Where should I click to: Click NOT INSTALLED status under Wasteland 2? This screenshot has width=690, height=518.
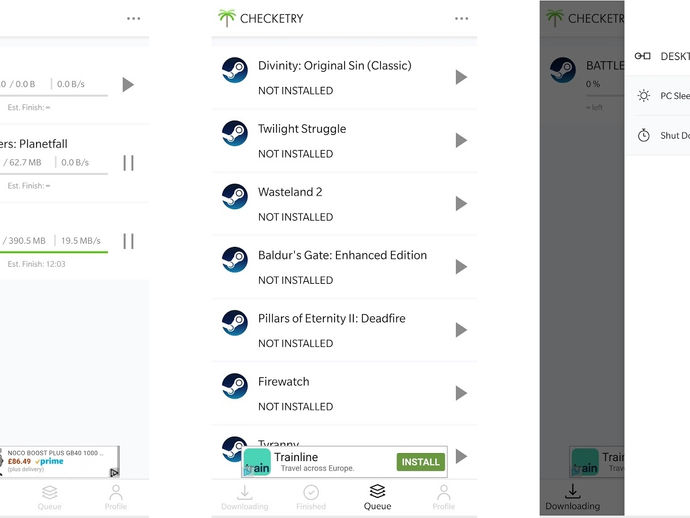point(295,217)
